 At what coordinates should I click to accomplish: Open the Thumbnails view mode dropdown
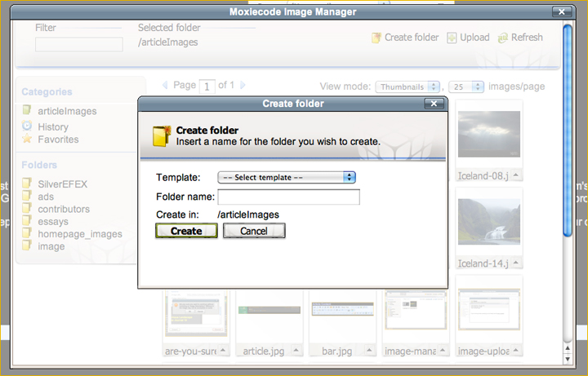point(408,87)
